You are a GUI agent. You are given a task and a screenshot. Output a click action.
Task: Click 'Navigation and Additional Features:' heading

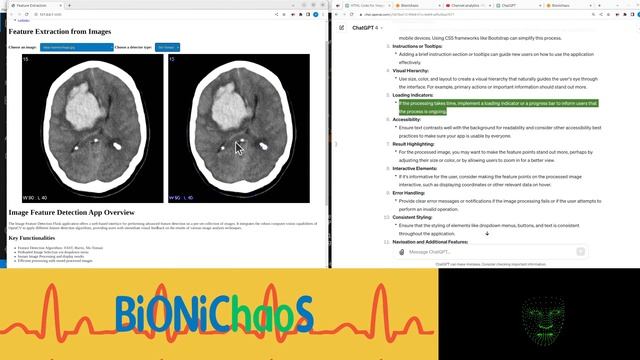430,242
